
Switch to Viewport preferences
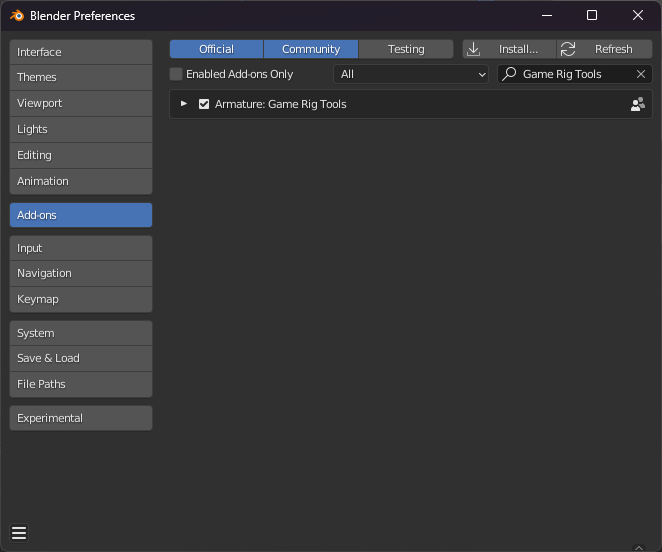[x=81, y=103]
